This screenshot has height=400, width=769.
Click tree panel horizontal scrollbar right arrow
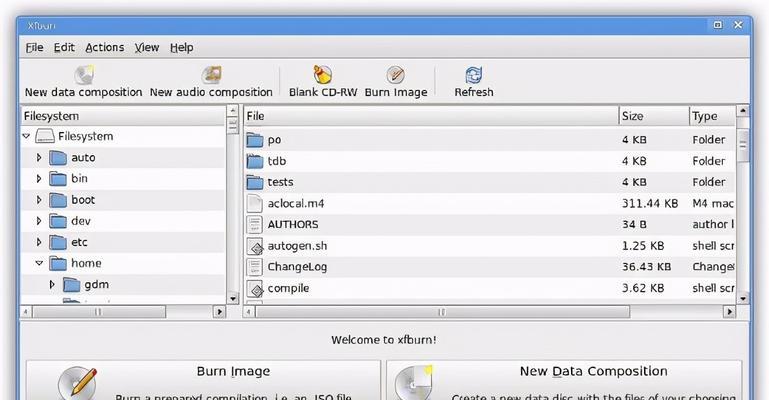tap(219, 311)
